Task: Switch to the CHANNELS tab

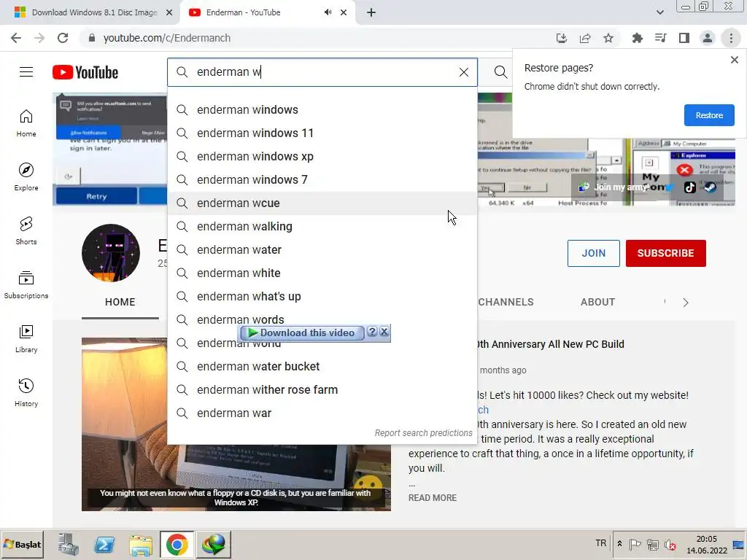Action: (x=506, y=302)
